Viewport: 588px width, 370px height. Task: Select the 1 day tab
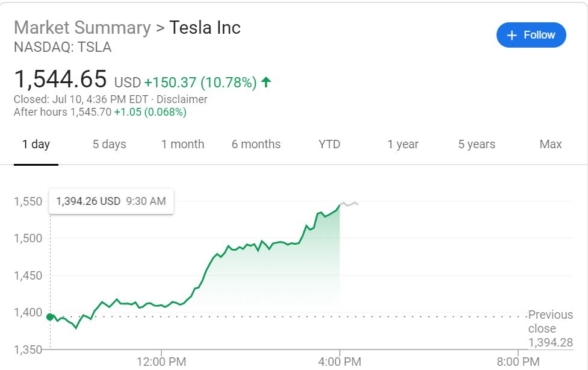click(x=36, y=144)
